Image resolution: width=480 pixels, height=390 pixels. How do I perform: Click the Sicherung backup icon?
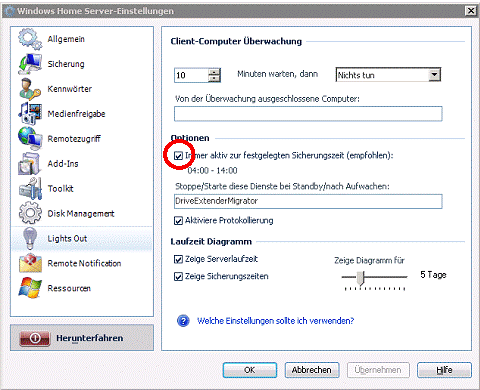30,64
